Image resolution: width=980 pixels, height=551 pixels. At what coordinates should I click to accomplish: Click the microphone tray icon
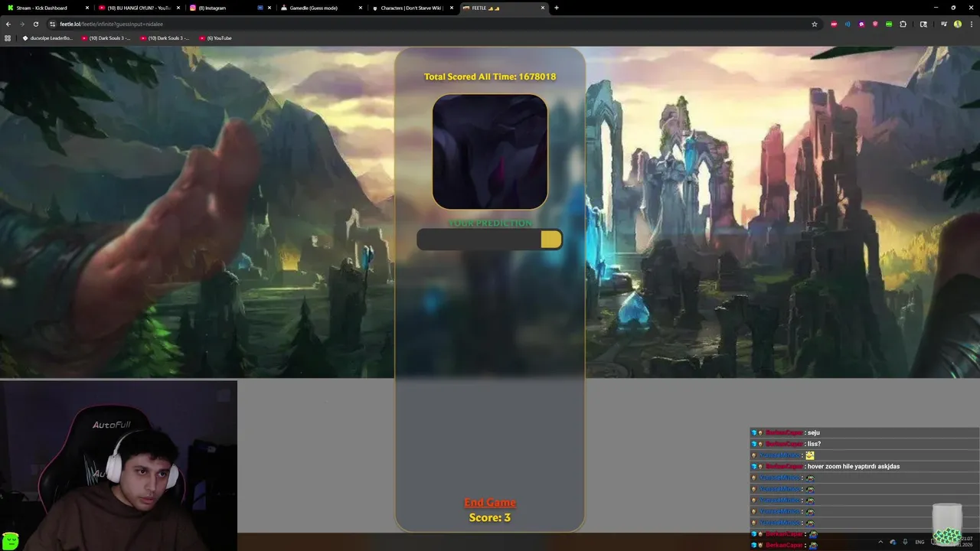[905, 542]
